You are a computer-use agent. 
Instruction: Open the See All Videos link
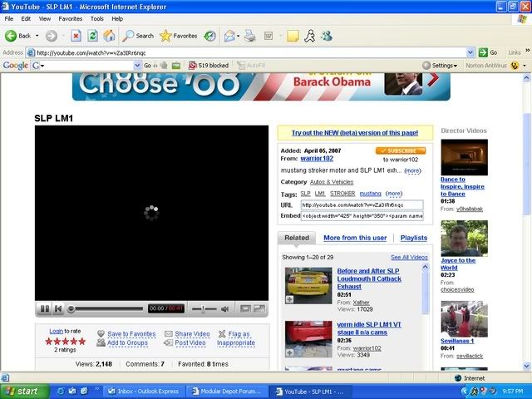point(409,257)
